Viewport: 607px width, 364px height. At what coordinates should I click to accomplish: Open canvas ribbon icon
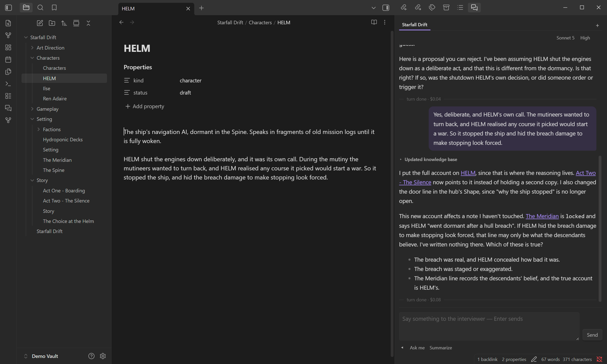click(x=8, y=47)
